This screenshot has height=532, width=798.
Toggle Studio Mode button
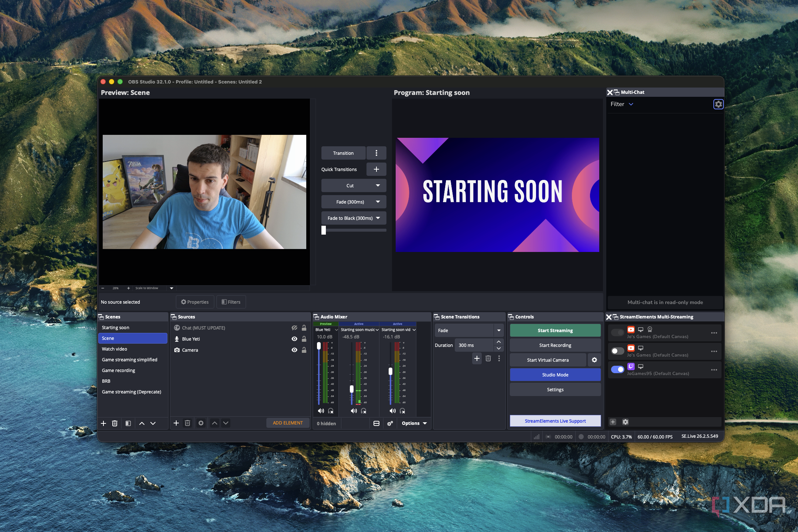555,375
